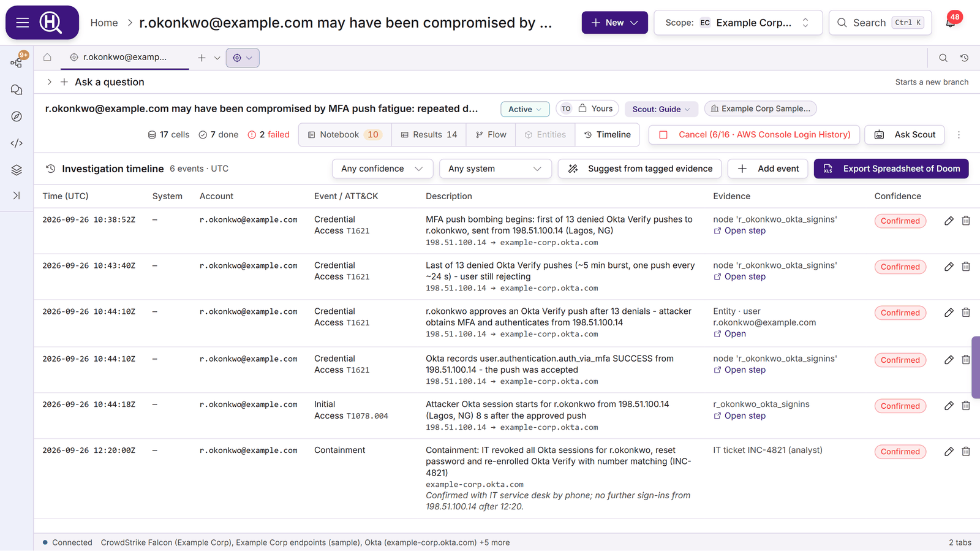The width and height of the screenshot is (980, 551).
Task: Click the Add event button
Action: pos(768,169)
